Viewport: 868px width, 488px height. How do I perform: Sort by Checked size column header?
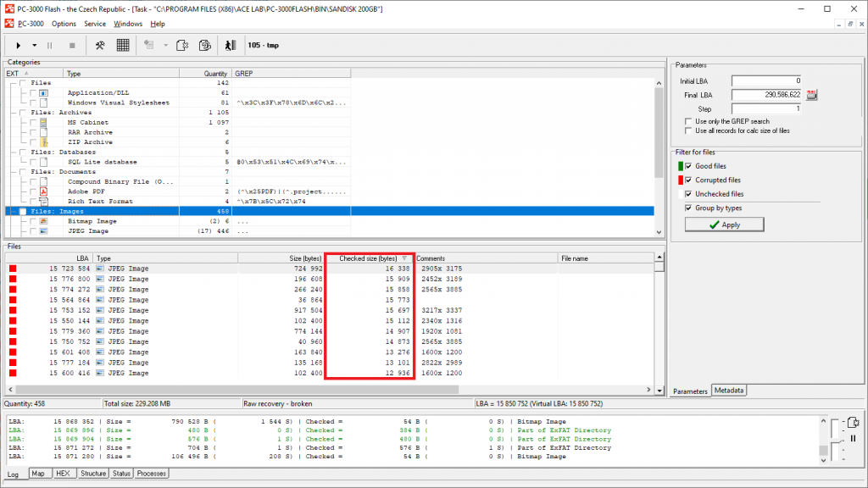369,258
